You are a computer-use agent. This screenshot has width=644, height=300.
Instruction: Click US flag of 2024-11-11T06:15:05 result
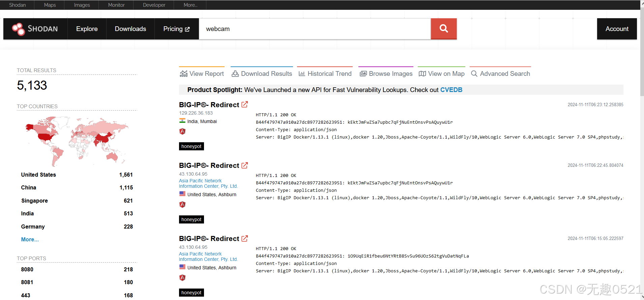point(182,267)
